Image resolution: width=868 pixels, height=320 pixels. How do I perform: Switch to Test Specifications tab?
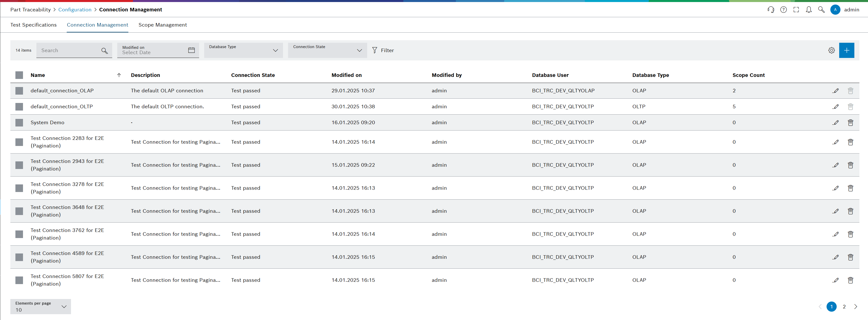33,25
